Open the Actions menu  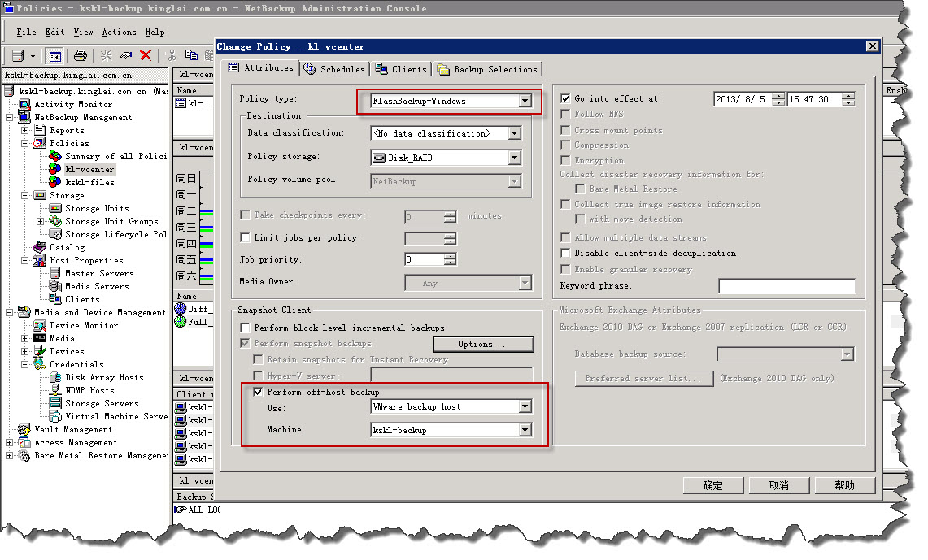pyautogui.click(x=119, y=32)
